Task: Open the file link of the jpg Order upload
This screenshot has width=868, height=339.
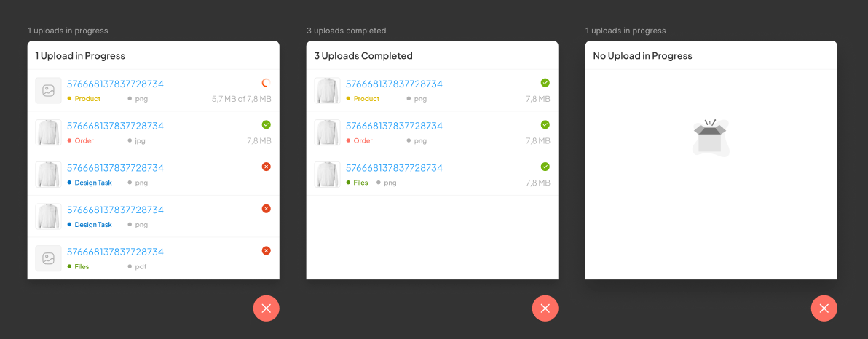Action: click(x=115, y=126)
